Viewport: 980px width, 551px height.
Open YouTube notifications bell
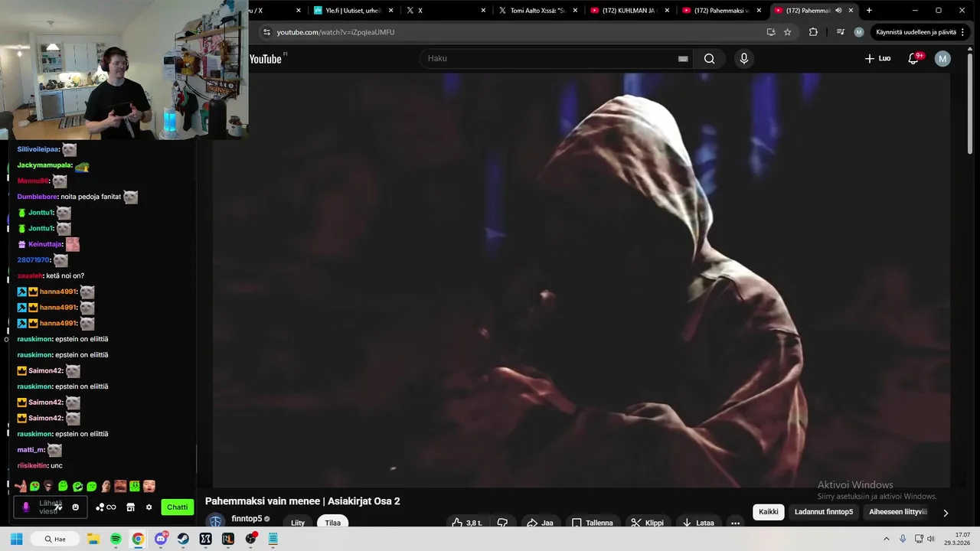913,59
